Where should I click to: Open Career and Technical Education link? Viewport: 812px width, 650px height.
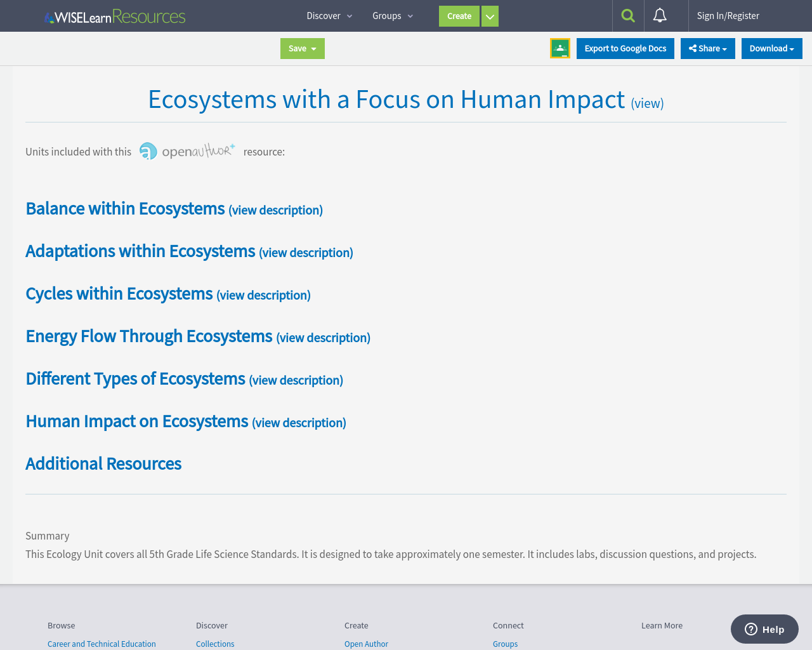[x=101, y=643]
